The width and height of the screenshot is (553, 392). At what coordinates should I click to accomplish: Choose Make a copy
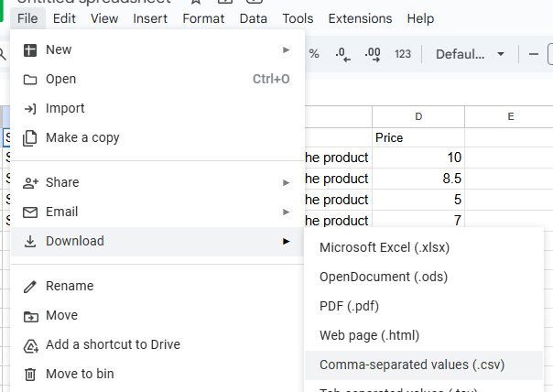pyautogui.click(x=157, y=137)
